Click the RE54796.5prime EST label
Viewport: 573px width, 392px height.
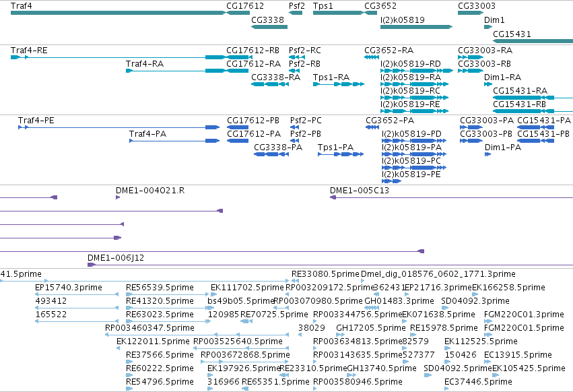click(160, 382)
